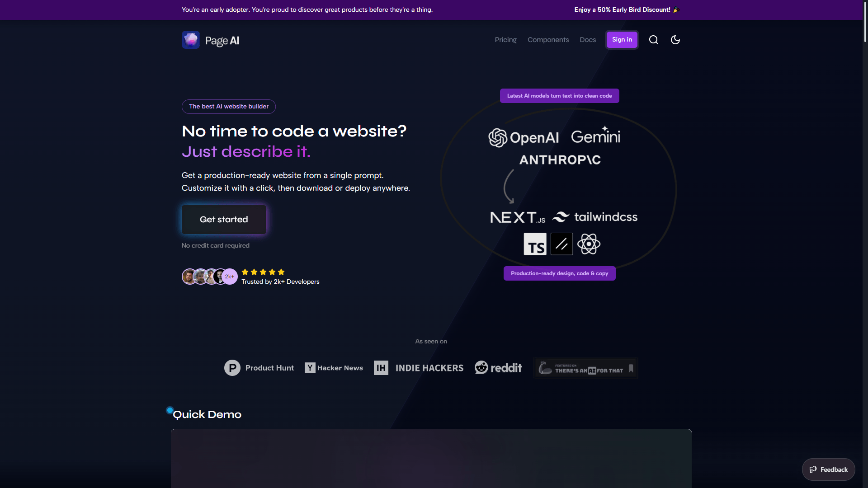This screenshot has width=868, height=488.
Task: Click the Gemini logo
Action: (x=595, y=136)
